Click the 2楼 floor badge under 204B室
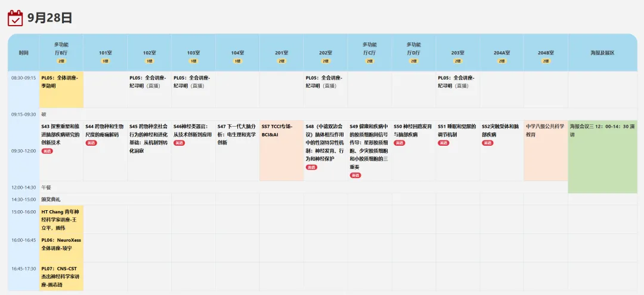Viewport: 644px width, 295px height. pyautogui.click(x=546, y=61)
